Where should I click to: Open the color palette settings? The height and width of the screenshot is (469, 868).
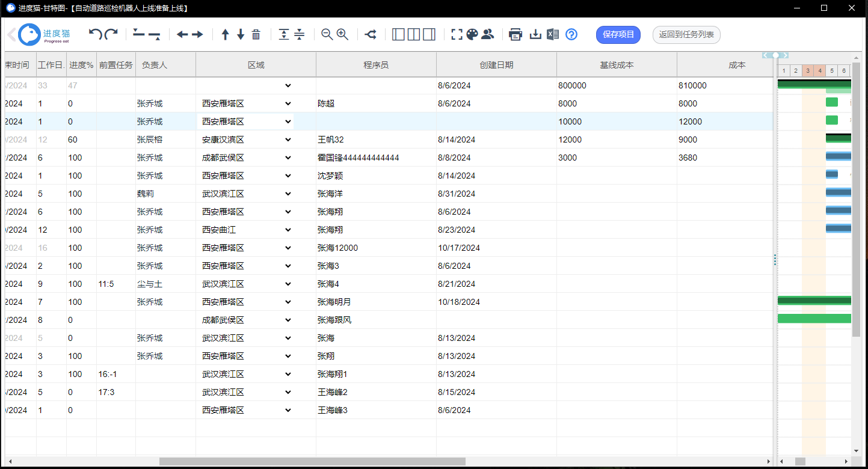(x=472, y=35)
